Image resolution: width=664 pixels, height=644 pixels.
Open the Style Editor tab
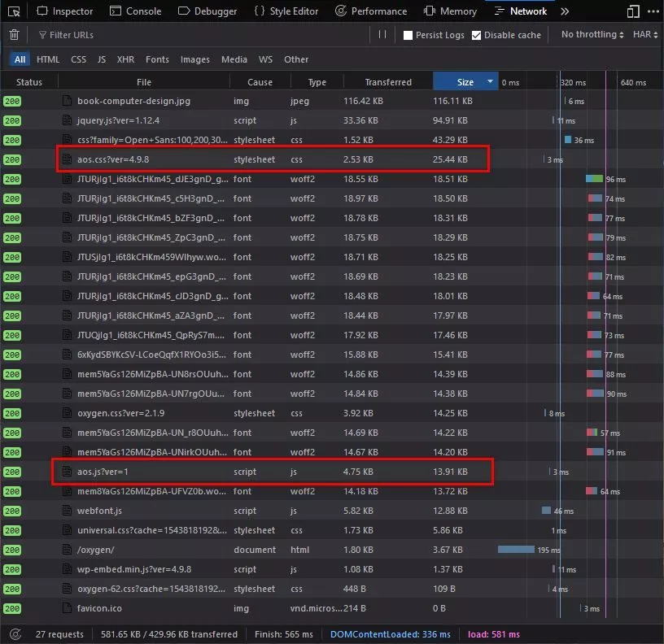[286, 11]
